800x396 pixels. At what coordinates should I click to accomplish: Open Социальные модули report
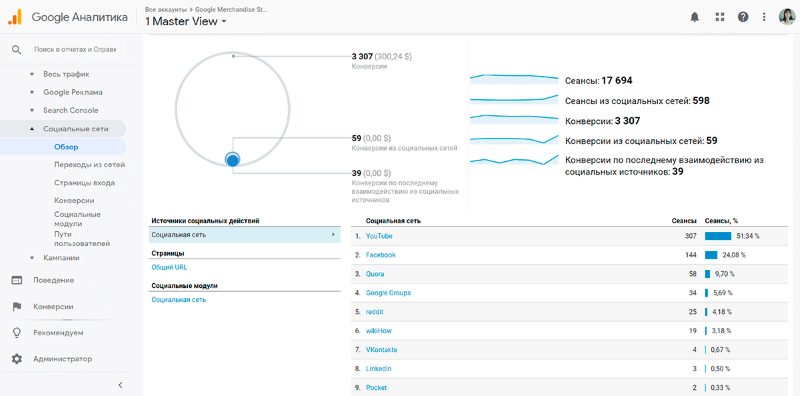point(77,219)
